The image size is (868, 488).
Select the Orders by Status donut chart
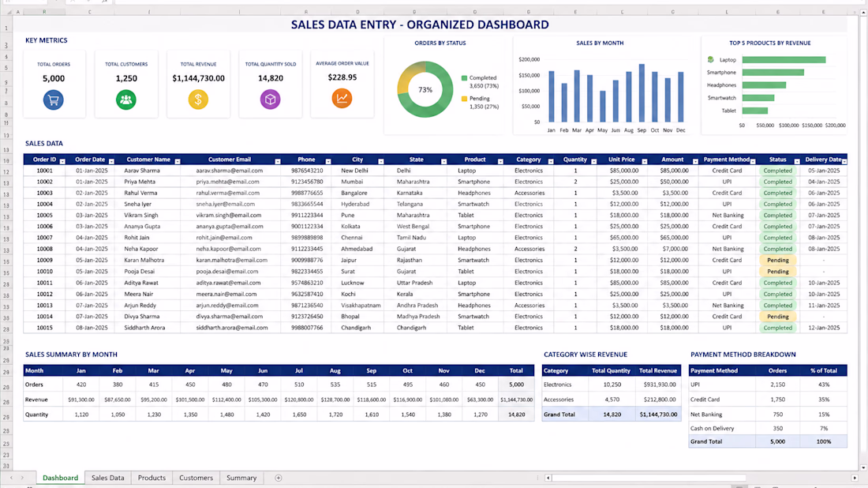[x=425, y=89]
